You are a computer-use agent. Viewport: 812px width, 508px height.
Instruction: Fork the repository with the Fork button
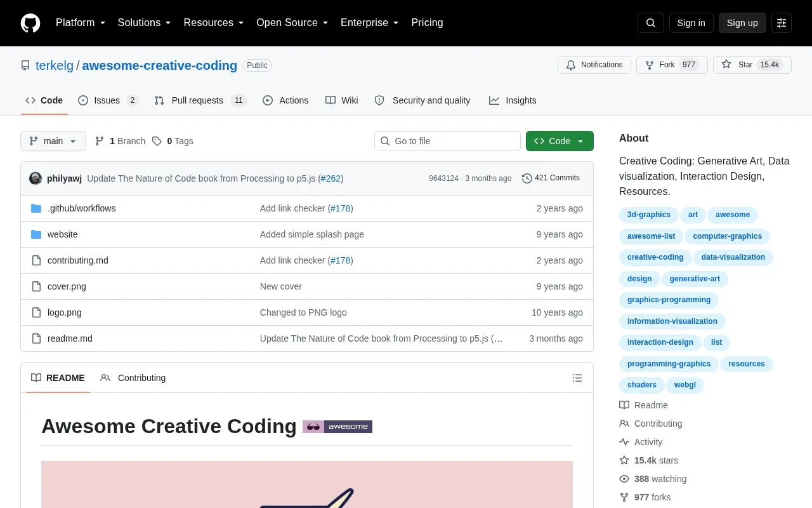[672, 65]
